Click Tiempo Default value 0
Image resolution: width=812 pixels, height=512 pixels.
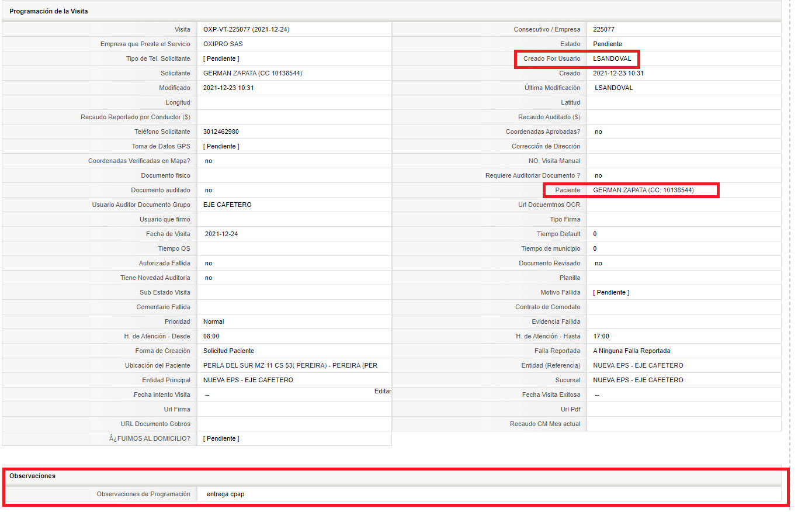tap(595, 234)
